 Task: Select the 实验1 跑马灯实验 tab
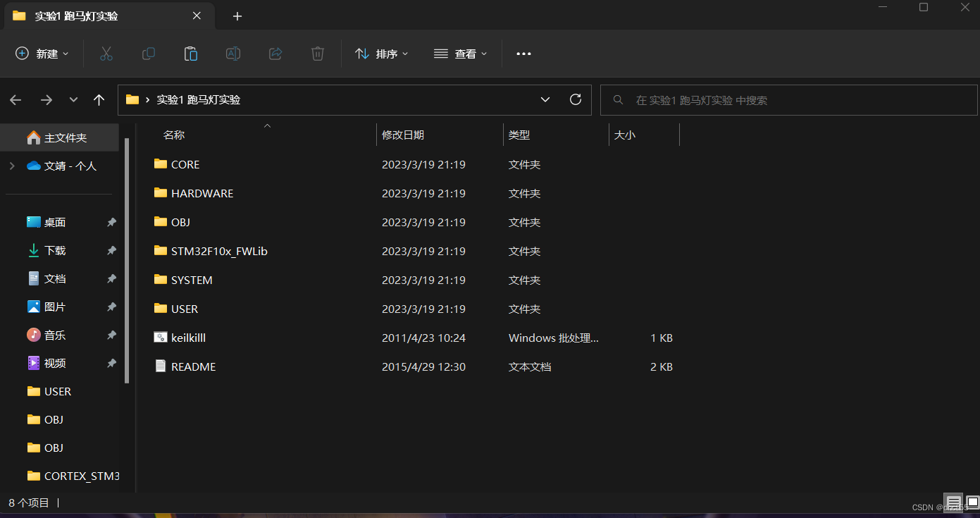99,16
